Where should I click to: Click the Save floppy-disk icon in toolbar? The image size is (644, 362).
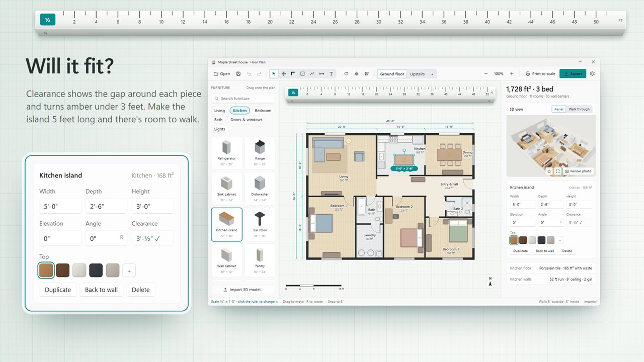point(238,74)
